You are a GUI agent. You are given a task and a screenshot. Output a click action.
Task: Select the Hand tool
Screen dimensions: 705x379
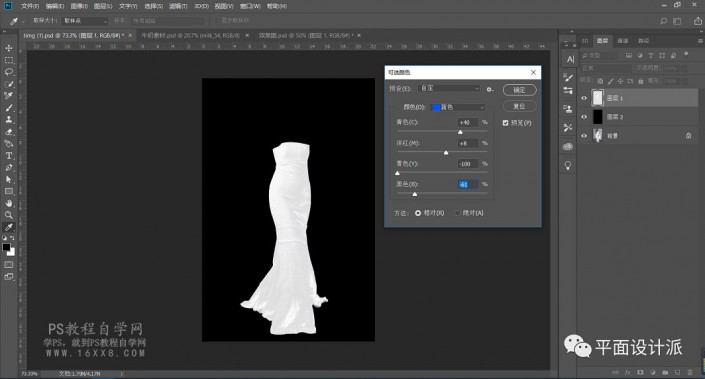point(9,203)
